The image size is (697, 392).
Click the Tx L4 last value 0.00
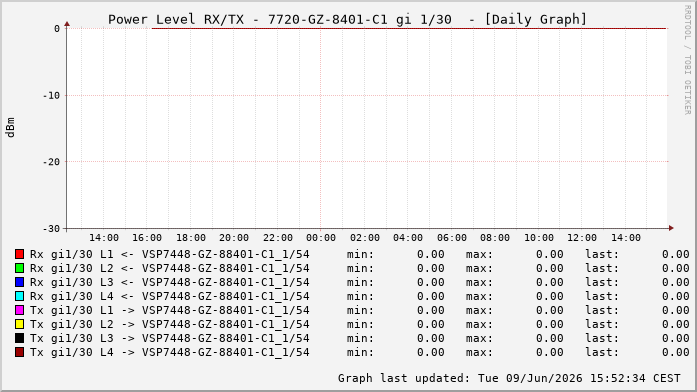pos(676,352)
